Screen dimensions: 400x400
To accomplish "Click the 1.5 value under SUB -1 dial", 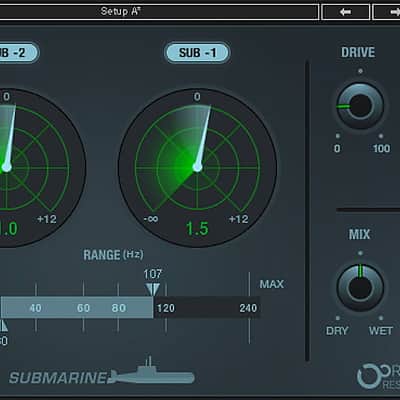I will [197, 229].
